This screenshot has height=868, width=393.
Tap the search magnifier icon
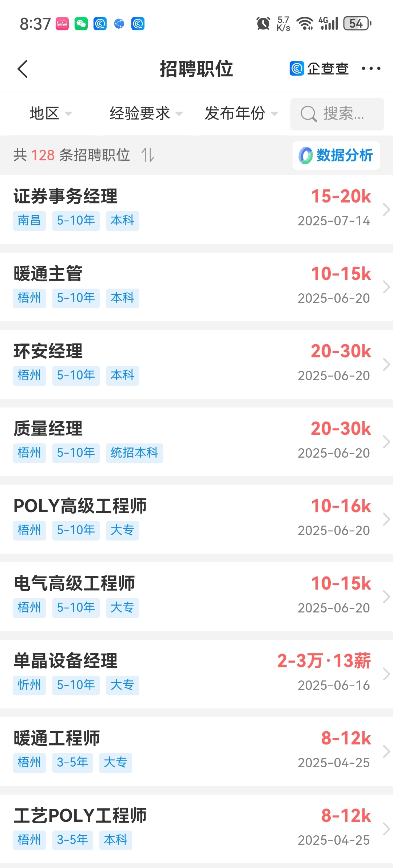[309, 114]
